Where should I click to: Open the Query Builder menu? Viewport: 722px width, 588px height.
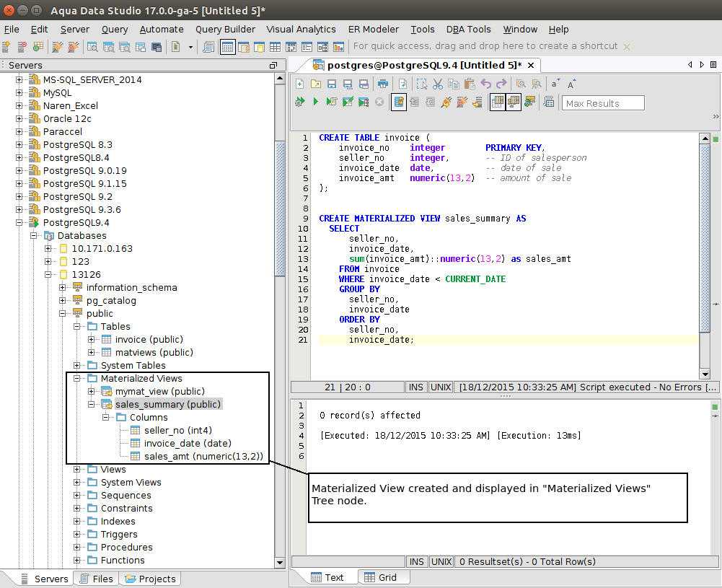click(x=225, y=30)
